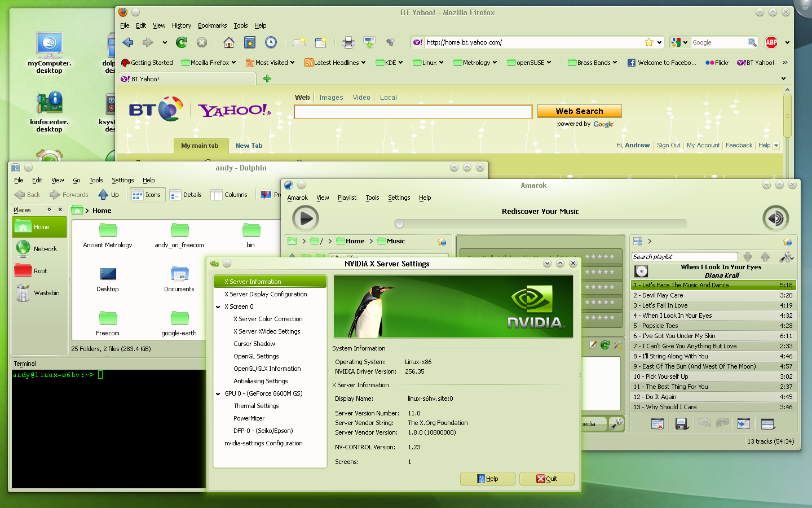Viewport: 812px width, 508px height.
Task: Click Quit in NVIDIA X Server Settings
Action: 547,479
